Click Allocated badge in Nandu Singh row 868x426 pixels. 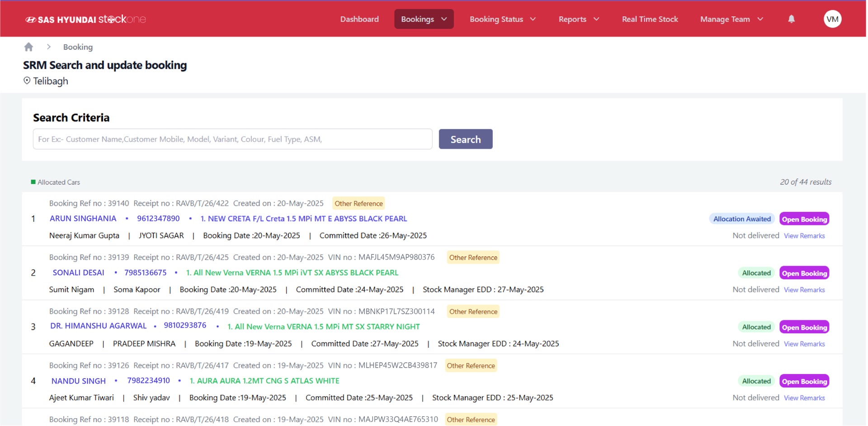[756, 381]
